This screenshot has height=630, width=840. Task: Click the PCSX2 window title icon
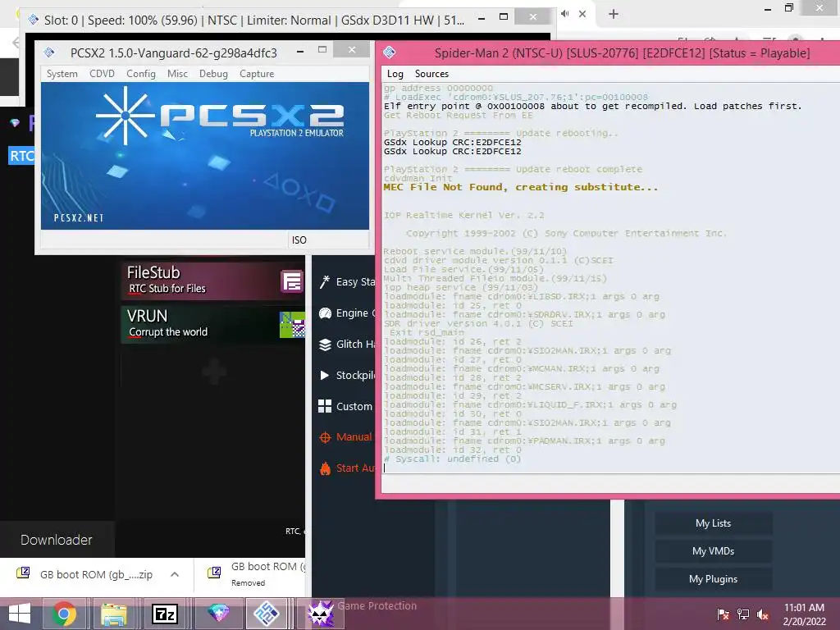(x=49, y=52)
